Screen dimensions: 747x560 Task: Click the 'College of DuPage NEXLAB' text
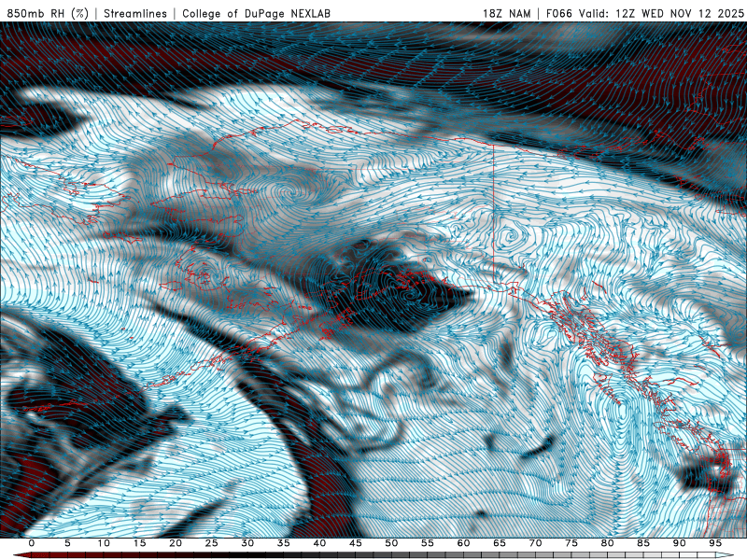(256, 13)
